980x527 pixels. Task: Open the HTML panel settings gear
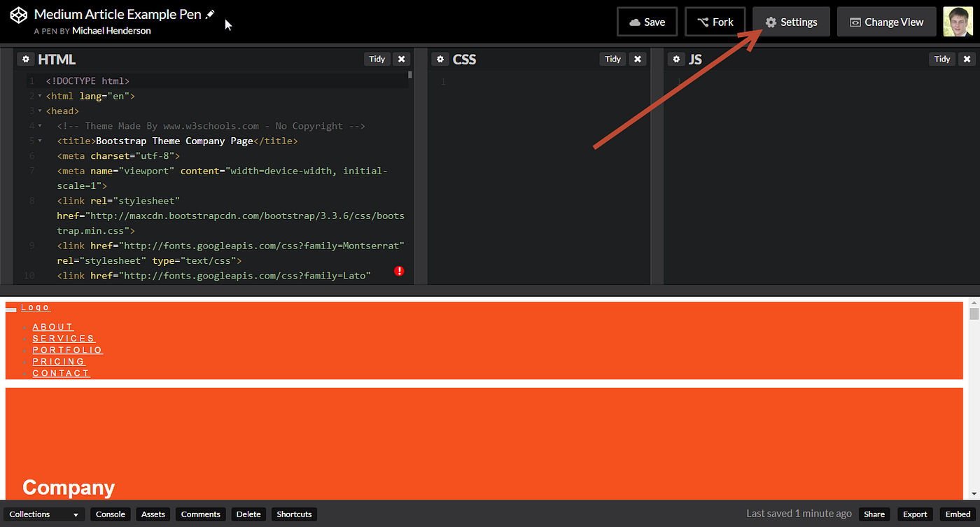(26, 59)
